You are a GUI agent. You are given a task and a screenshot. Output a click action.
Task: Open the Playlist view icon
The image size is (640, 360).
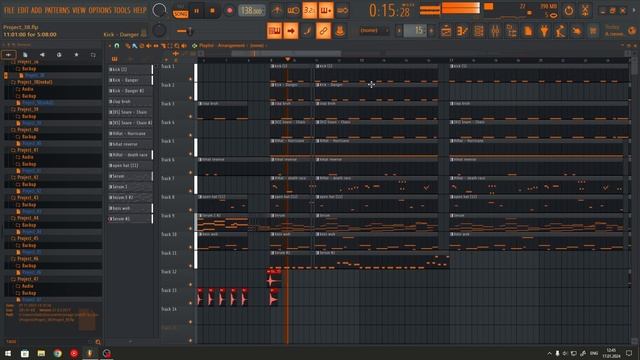pyautogui.click(x=446, y=31)
